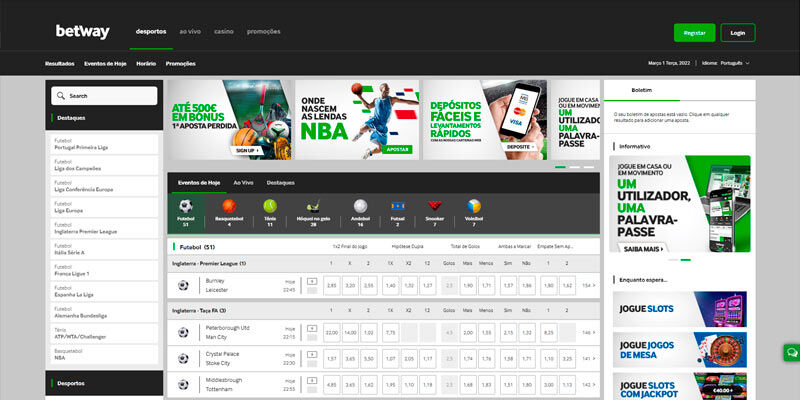Switch to Eventos de Hoje tab

(x=199, y=183)
